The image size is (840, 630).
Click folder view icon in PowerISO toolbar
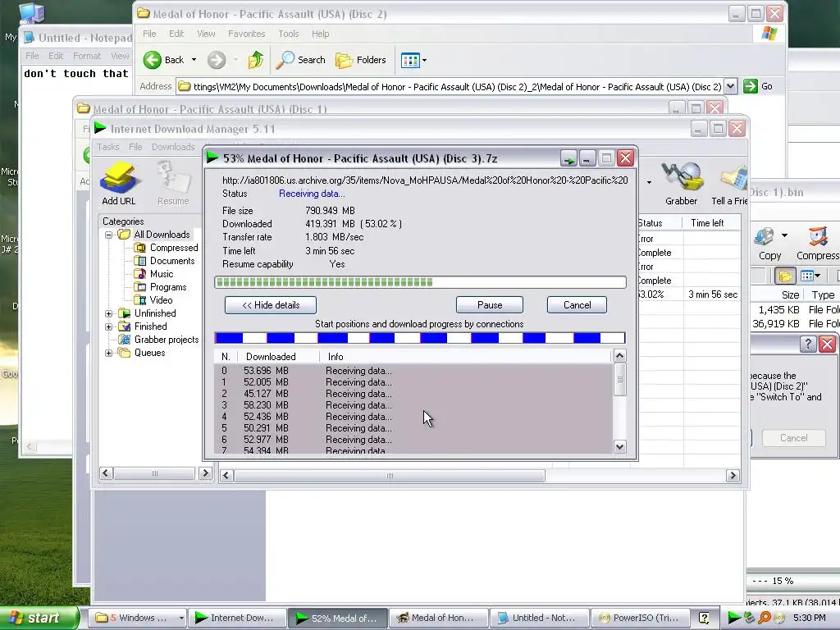785,276
